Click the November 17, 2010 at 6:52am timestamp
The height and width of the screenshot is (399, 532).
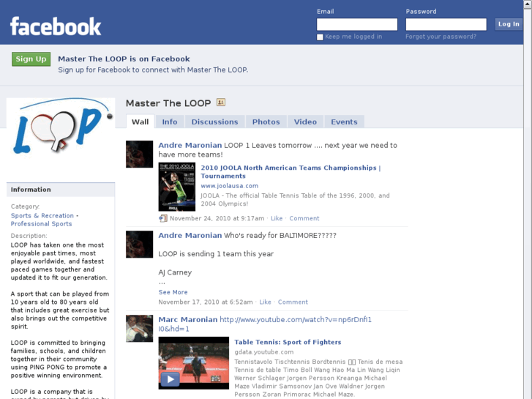206,302
